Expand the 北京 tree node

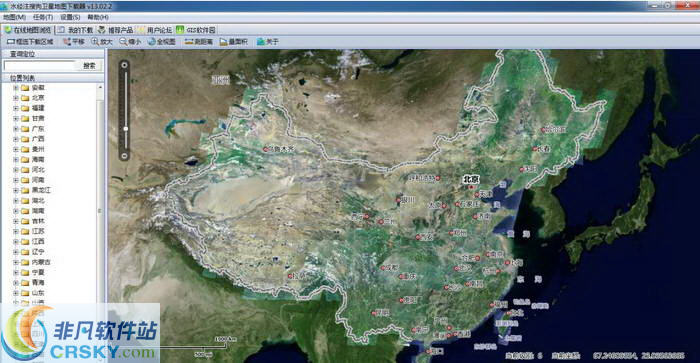pyautogui.click(x=16, y=98)
